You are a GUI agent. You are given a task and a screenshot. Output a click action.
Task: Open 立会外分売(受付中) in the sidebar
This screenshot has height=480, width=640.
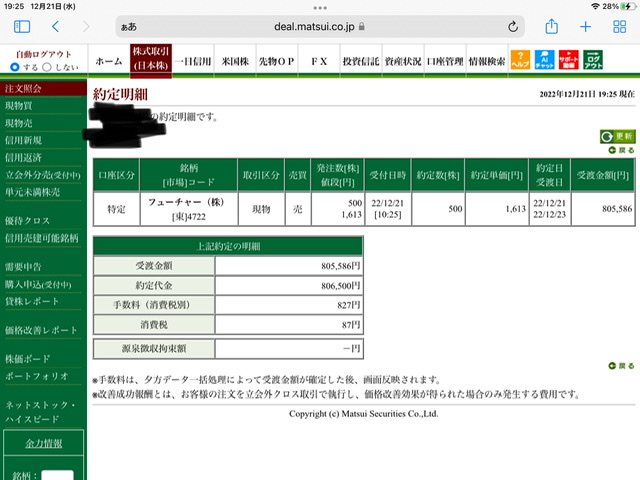[43, 175]
